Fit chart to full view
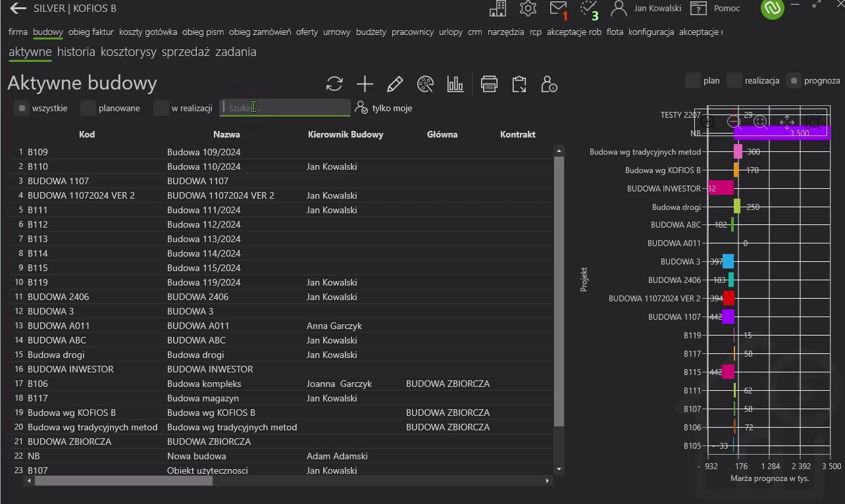The width and height of the screenshot is (845, 504). tap(761, 122)
